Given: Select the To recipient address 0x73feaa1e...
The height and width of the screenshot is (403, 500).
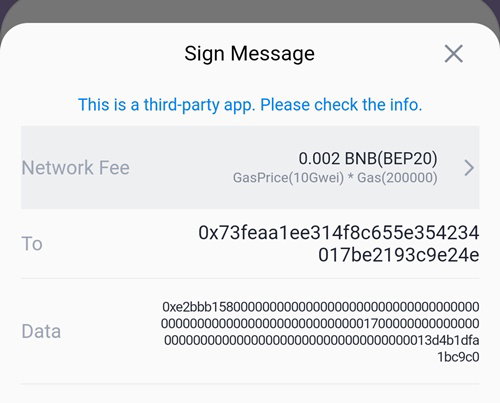Looking at the screenshot, I should 339,244.
